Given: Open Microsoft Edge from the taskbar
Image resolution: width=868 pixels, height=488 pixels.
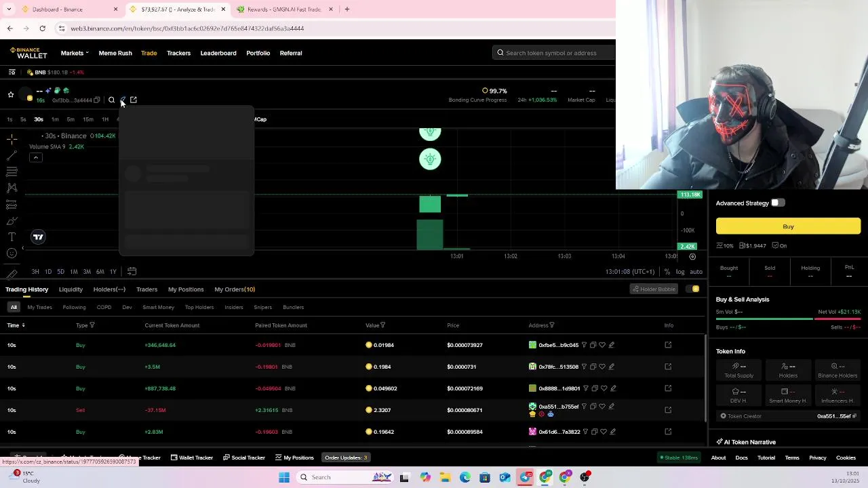Looking at the screenshot, I should pyautogui.click(x=465, y=477).
